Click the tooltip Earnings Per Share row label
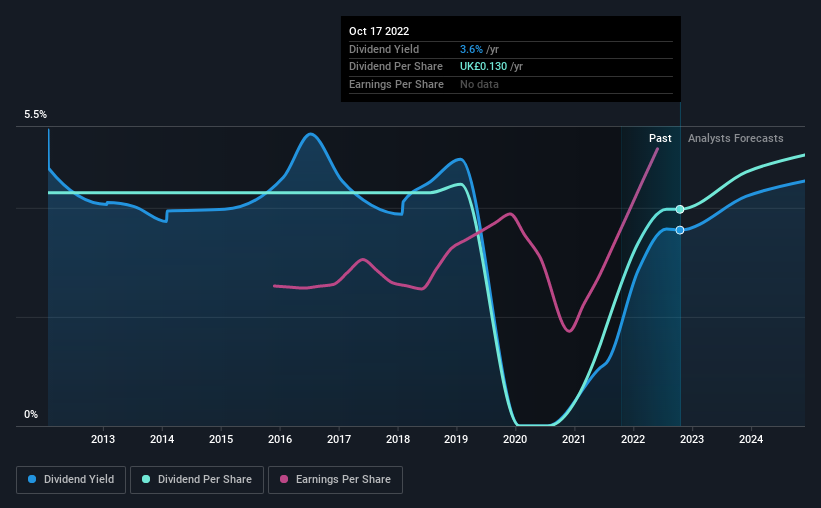821x508 pixels. 396,84
